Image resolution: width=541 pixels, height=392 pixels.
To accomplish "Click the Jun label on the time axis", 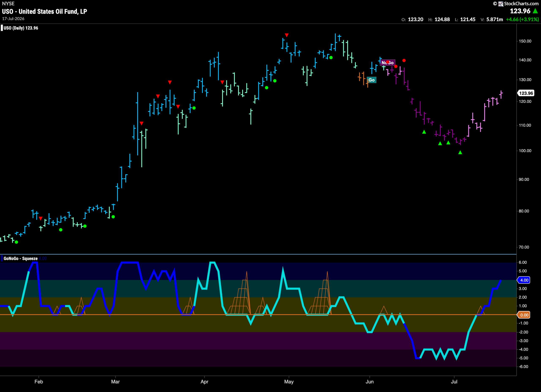I will tap(370, 381).
